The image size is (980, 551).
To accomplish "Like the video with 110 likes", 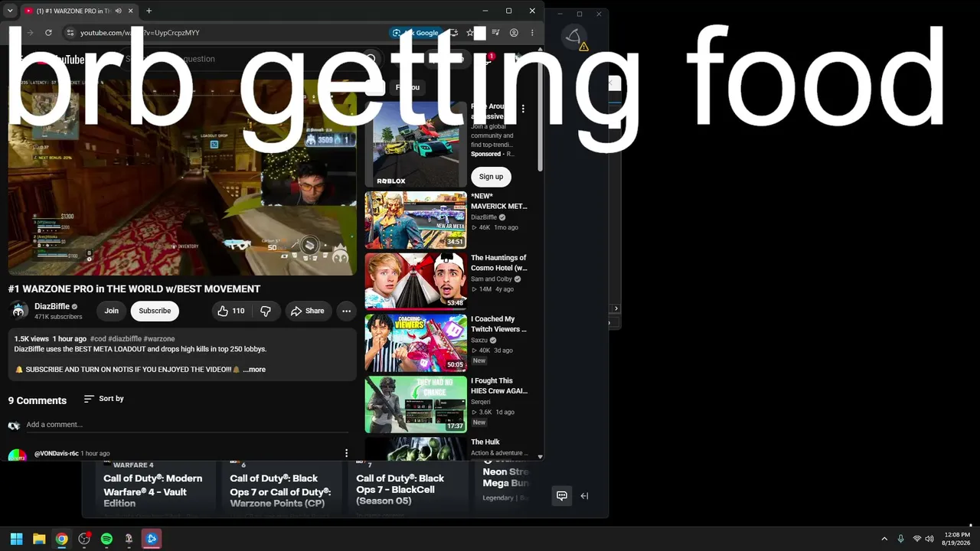I will point(230,311).
